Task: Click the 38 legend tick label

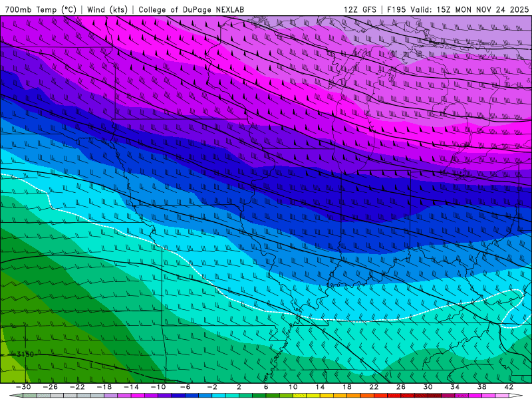Action: tap(481, 387)
